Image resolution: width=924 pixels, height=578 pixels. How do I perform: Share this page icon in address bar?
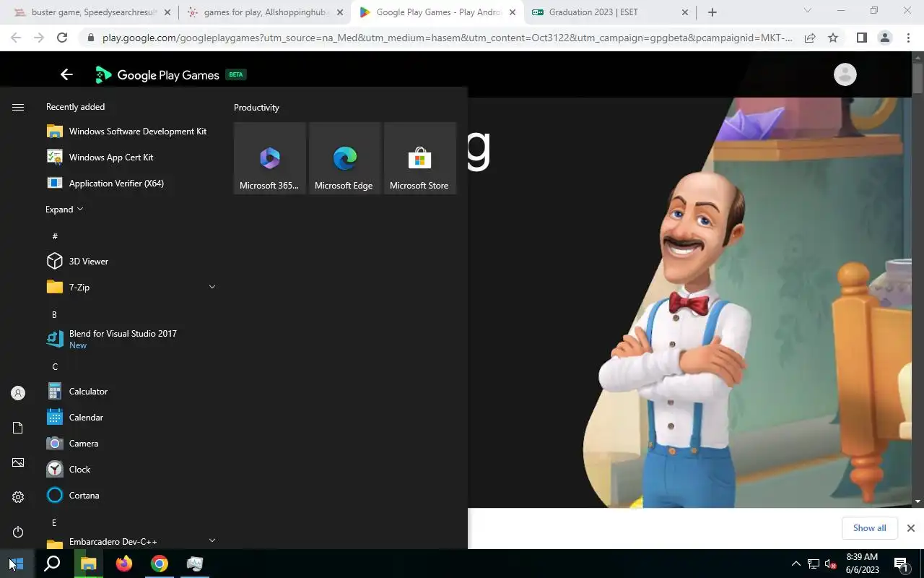point(810,38)
